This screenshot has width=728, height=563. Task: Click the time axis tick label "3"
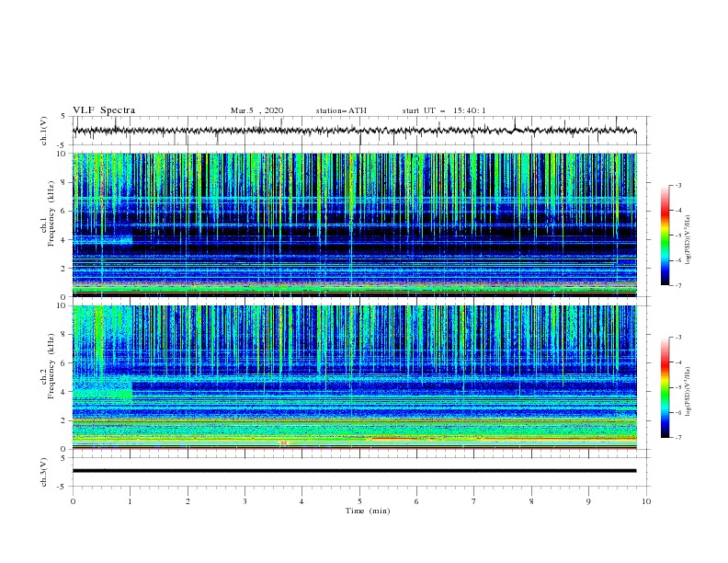(x=245, y=501)
